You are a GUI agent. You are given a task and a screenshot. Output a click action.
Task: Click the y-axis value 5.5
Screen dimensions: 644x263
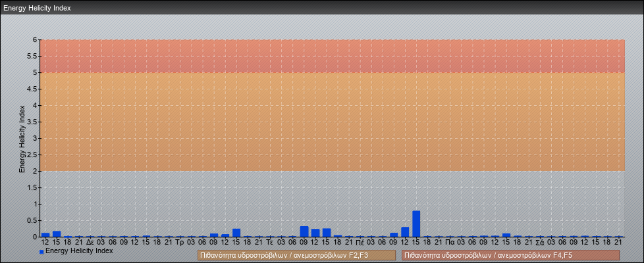pos(32,56)
